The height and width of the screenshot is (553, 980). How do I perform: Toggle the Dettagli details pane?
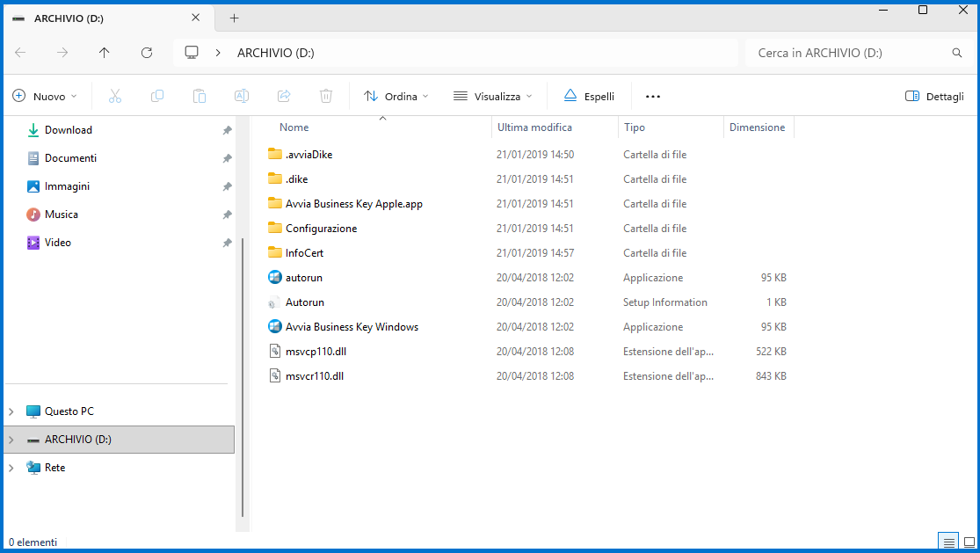(934, 96)
